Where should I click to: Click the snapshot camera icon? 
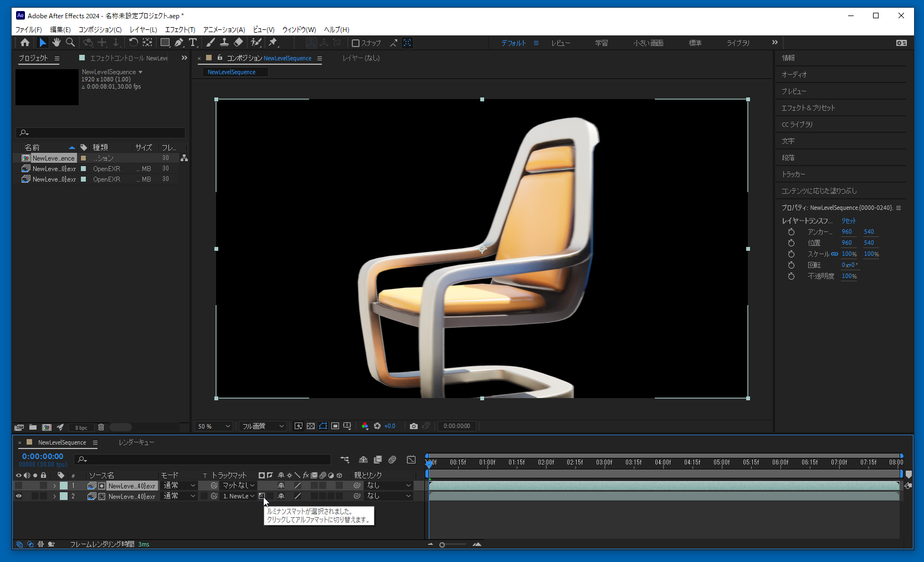click(x=413, y=426)
